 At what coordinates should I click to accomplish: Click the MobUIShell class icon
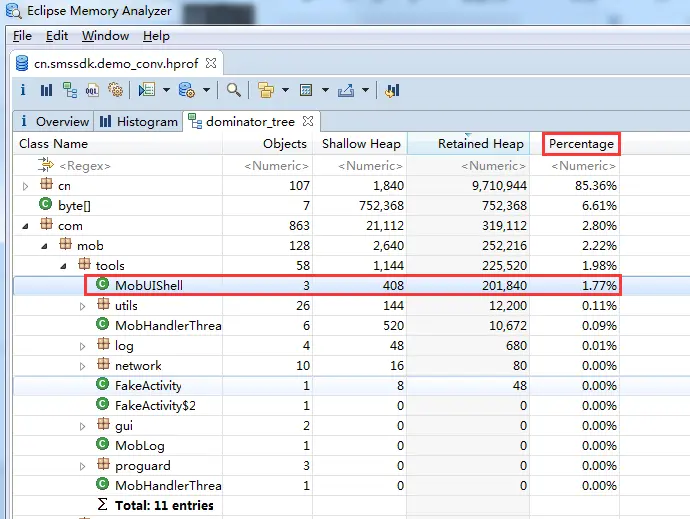(102, 284)
